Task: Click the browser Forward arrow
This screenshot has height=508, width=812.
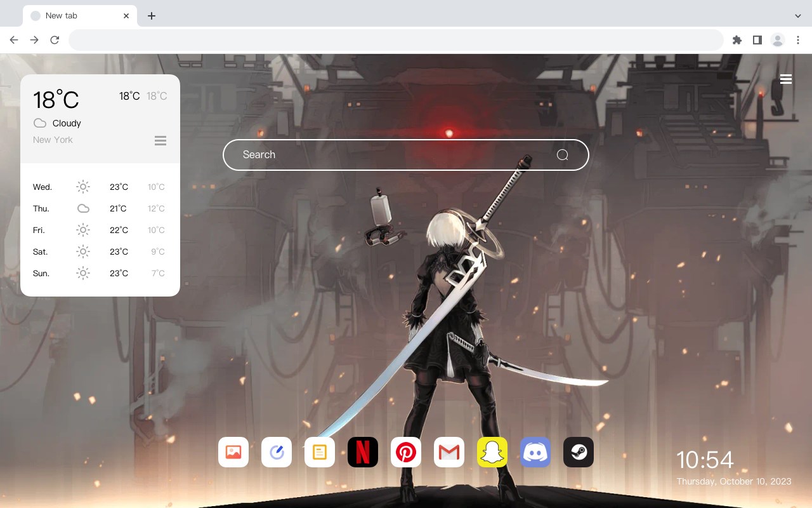Action: 34,40
